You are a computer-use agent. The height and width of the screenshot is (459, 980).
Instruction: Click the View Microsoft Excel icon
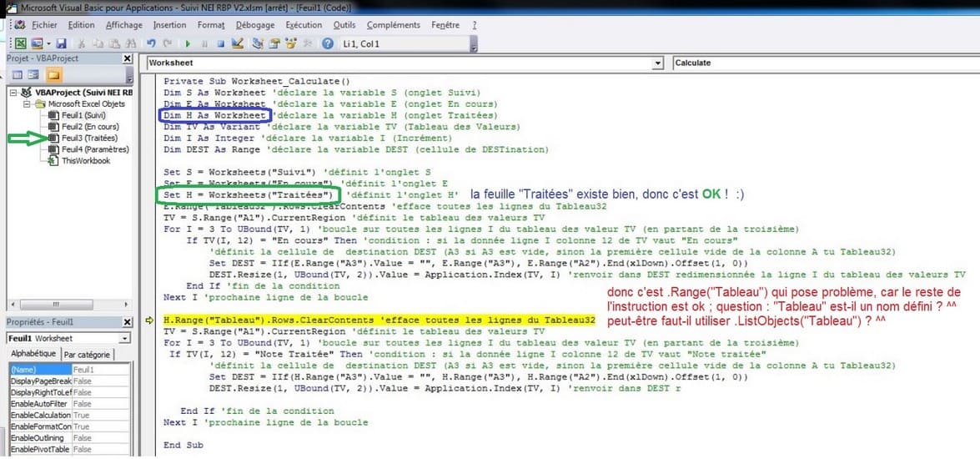[22, 43]
